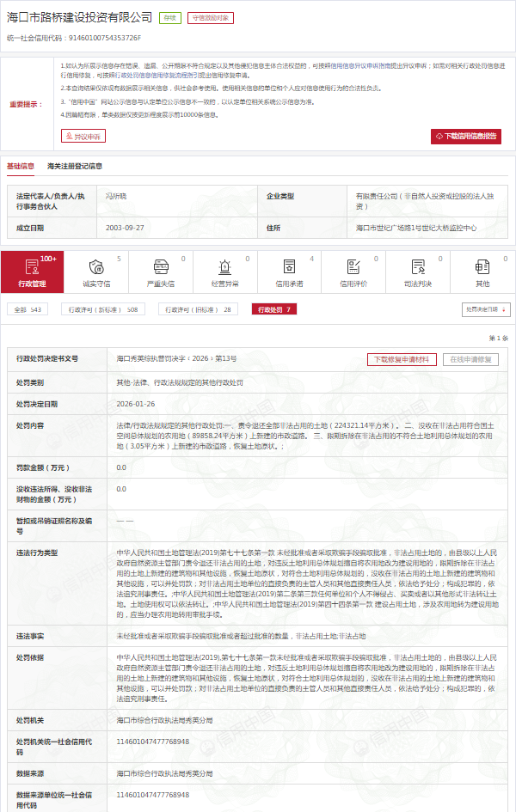Select the 行政管理 category icon
Image resolution: width=516 pixels, height=812 pixels.
coord(32,266)
